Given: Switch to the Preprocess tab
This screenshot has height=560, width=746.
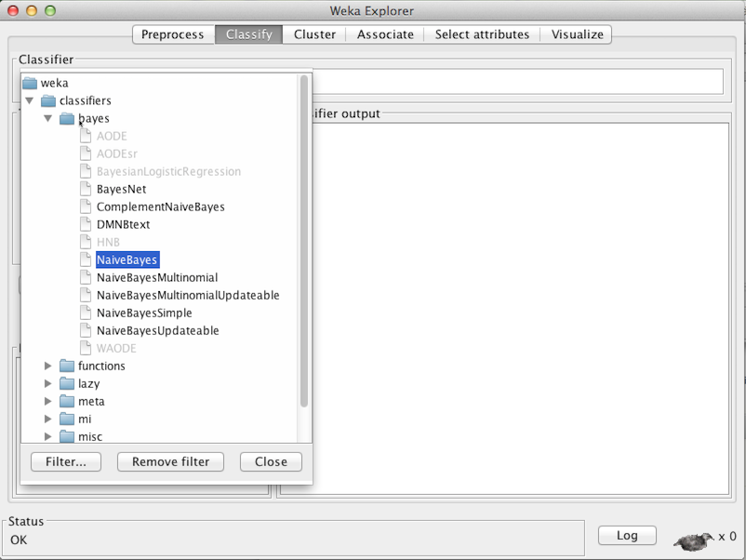Looking at the screenshot, I should pyautogui.click(x=172, y=34).
